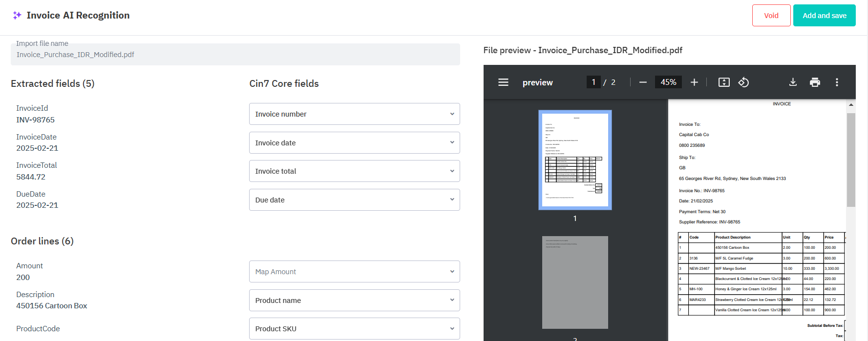Click the fit to page icon

[724, 82]
